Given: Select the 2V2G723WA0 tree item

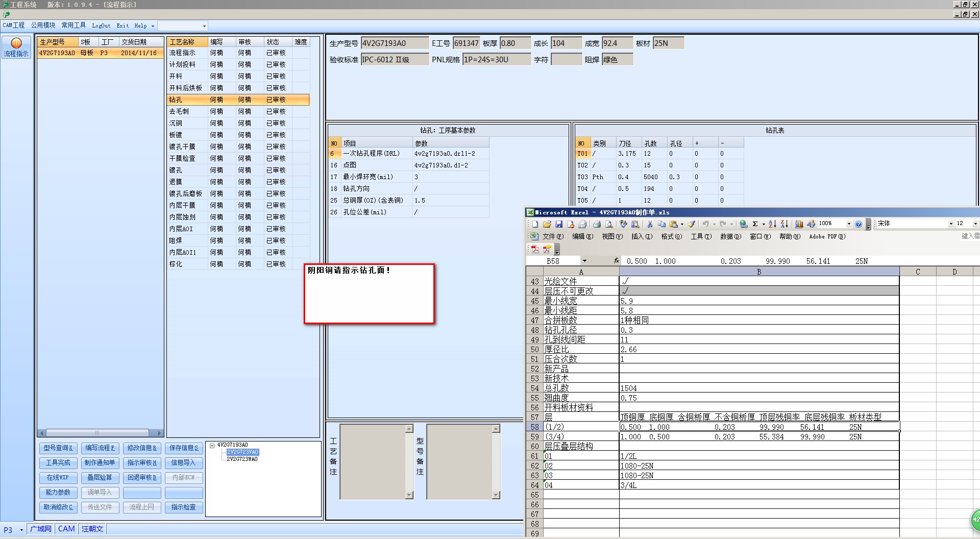Looking at the screenshot, I should pyautogui.click(x=242, y=459).
